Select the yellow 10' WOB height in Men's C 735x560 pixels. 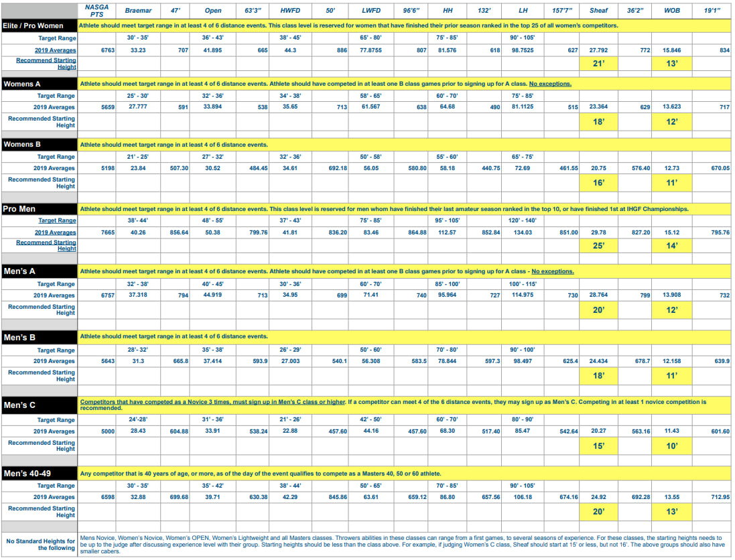tap(672, 445)
